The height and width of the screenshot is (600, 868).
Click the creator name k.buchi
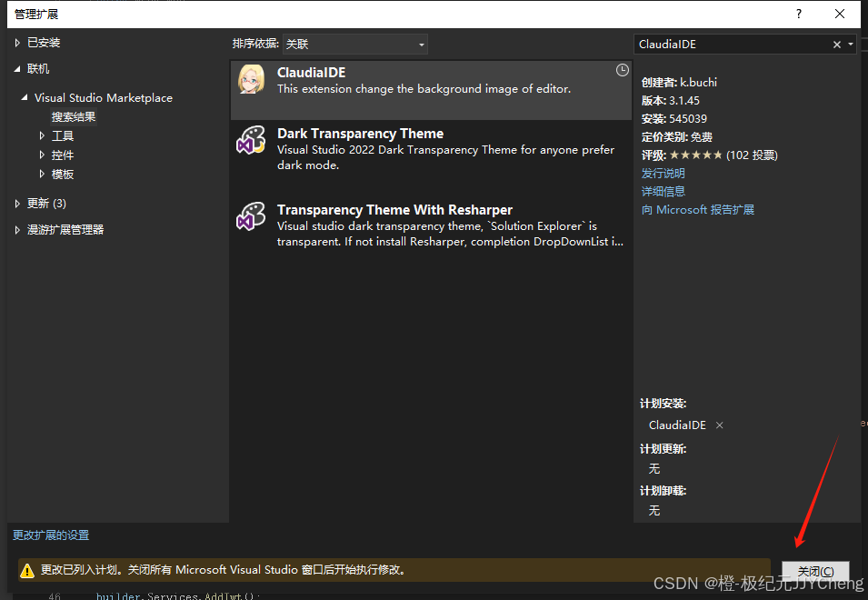(699, 83)
